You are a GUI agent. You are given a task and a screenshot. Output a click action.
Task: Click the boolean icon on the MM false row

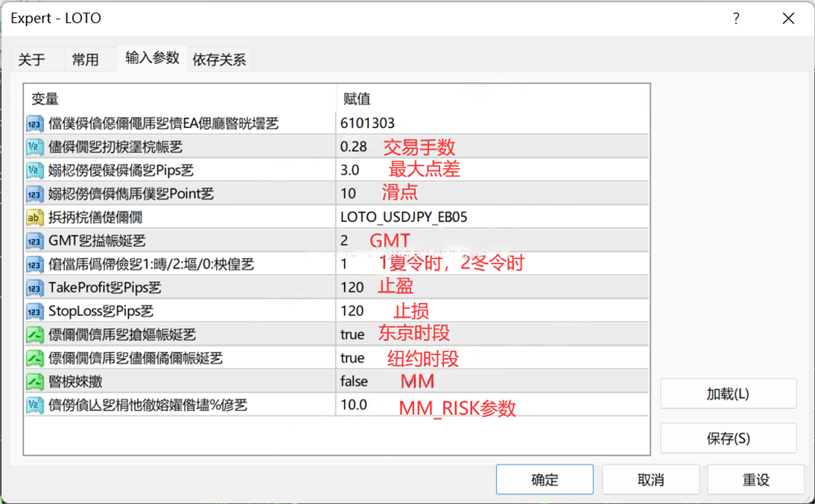tap(35, 381)
